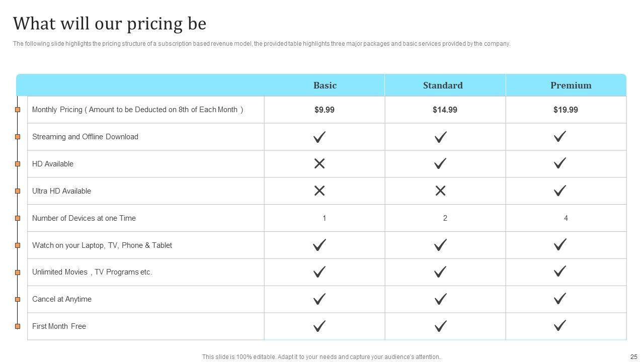
Task: Click the orange bullet beside First Month Free
Action: (18, 326)
